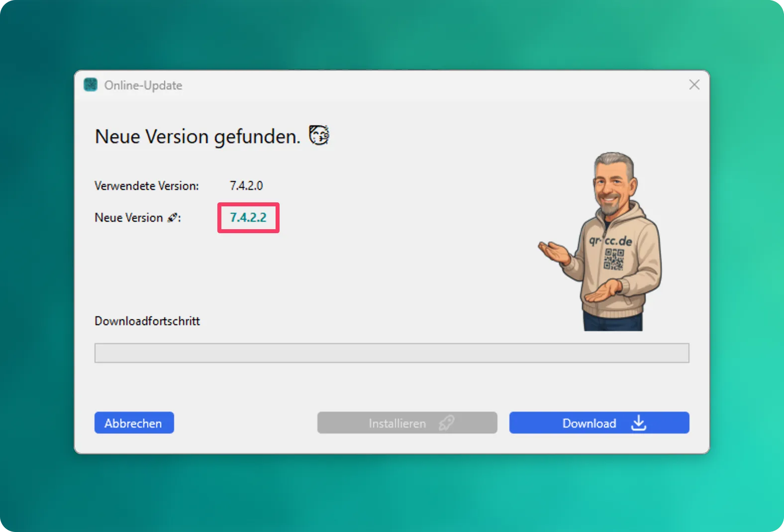Click the Online-Update app icon in title bar
Image resolution: width=784 pixels, height=532 pixels.
point(91,85)
